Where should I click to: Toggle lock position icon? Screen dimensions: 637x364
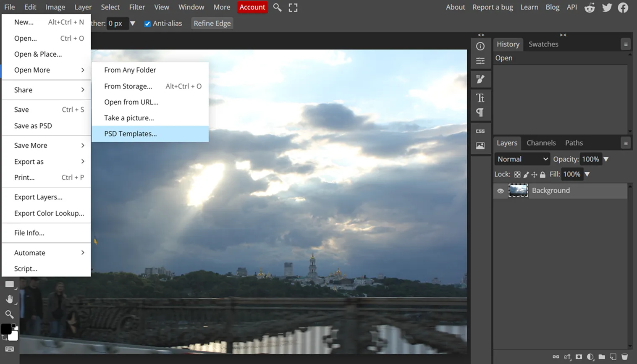534,174
